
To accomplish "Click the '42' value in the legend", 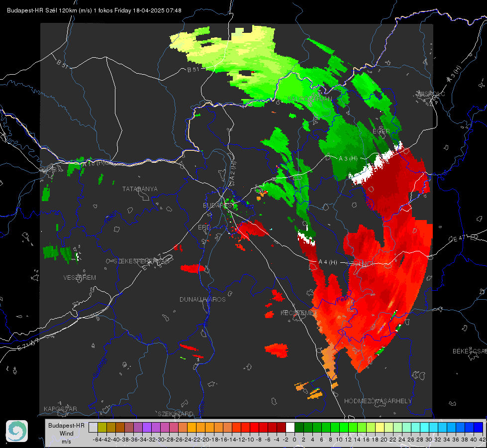I will click(x=483, y=440).
